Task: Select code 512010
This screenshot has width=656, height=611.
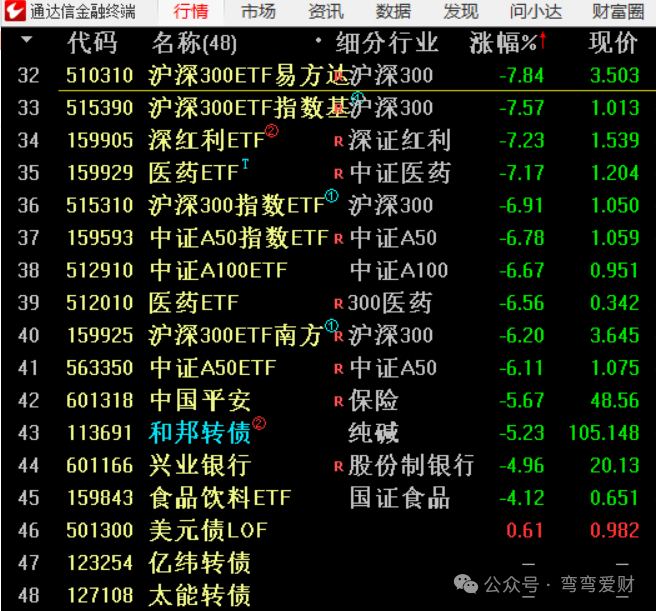Action: [x=100, y=303]
